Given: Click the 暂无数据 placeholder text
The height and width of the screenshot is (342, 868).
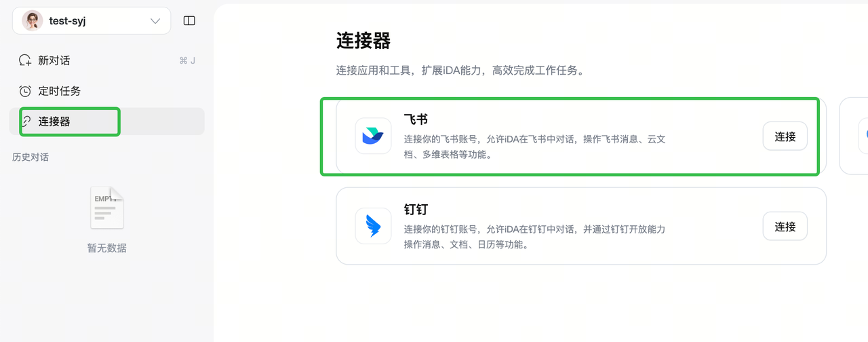Looking at the screenshot, I should (x=107, y=248).
